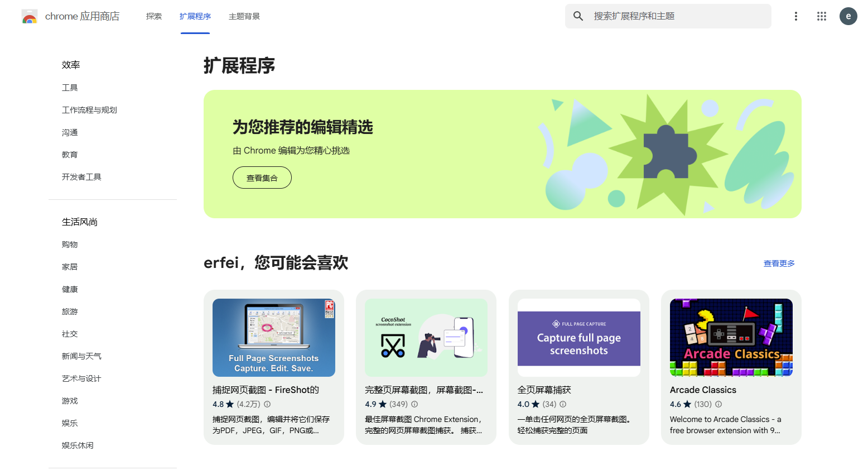Select the 沟通 category
The image size is (868, 470).
click(x=70, y=132)
